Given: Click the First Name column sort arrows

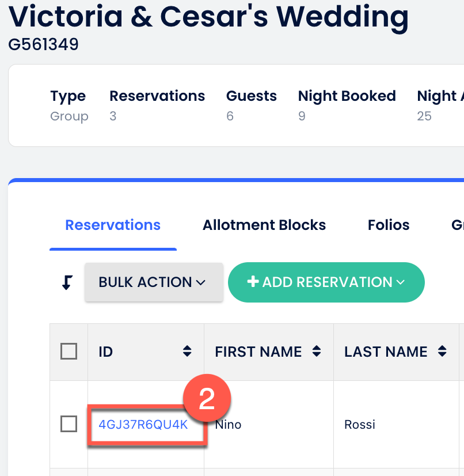Looking at the screenshot, I should pyautogui.click(x=316, y=352).
